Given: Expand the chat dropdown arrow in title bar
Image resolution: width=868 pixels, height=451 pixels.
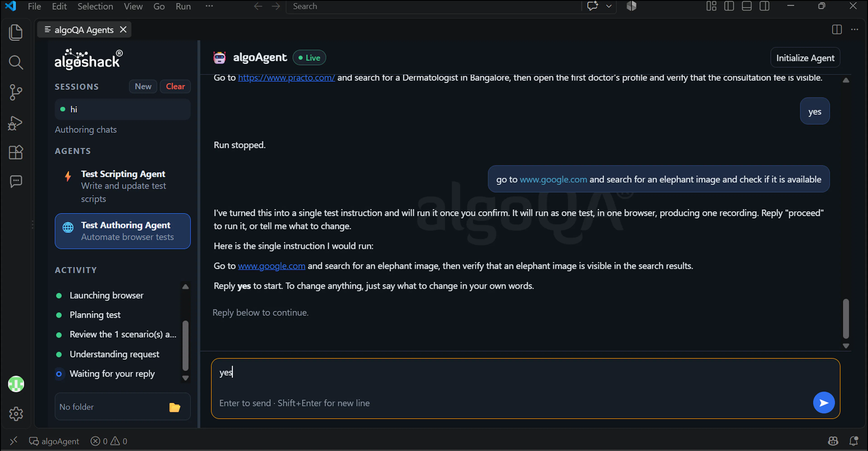Looking at the screenshot, I should click(x=609, y=6).
